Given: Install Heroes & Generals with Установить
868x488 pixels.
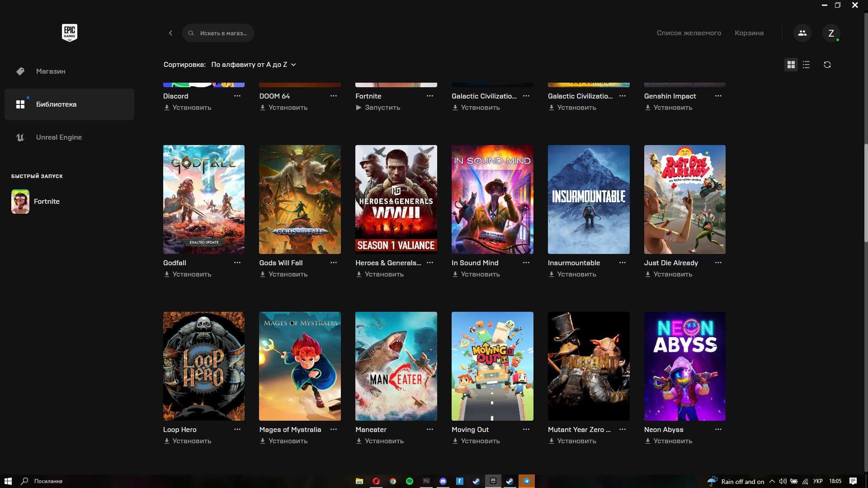Looking at the screenshot, I should [380, 274].
